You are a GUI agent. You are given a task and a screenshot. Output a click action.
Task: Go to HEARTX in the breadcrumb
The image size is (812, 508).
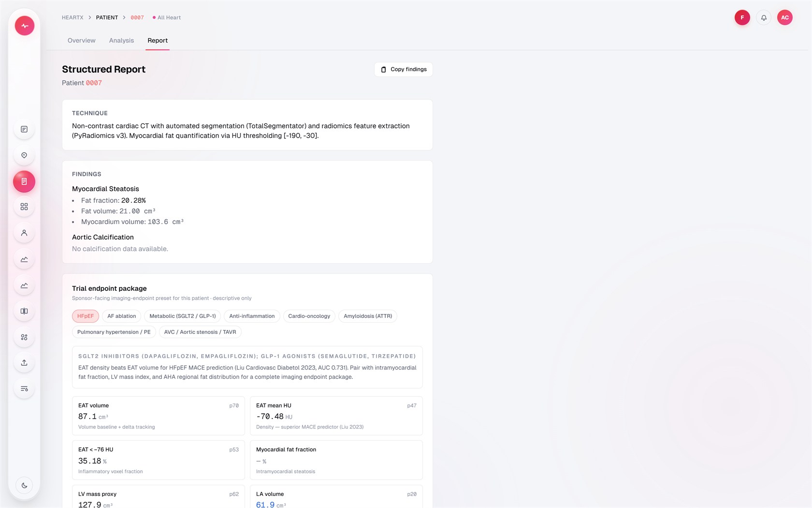72,17
